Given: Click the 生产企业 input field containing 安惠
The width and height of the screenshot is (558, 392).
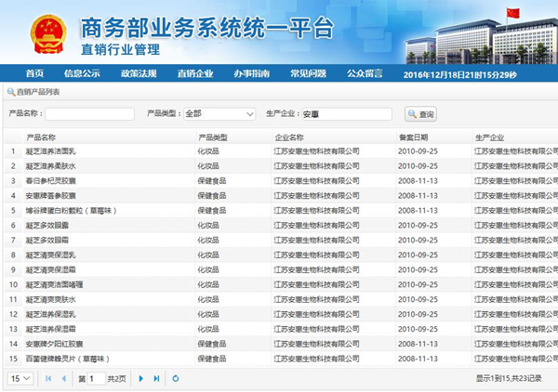Looking at the screenshot, I should [x=345, y=113].
